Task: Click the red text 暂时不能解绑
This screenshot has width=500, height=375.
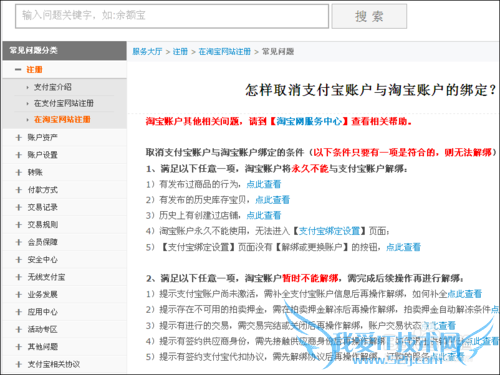Action: tap(310, 278)
